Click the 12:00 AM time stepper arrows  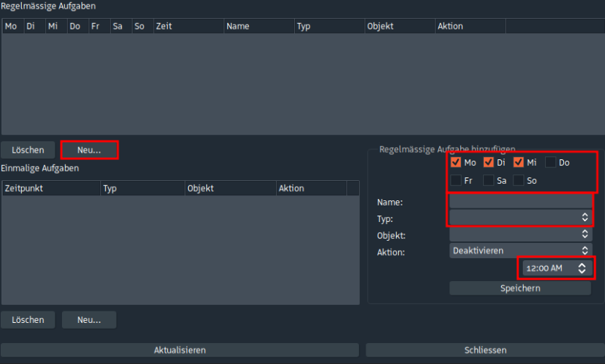coord(582,268)
